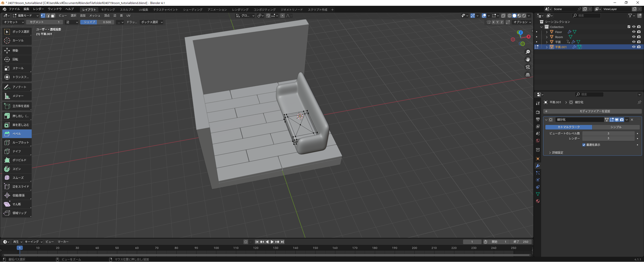
Task: Open the メッシュ menu
Action: 95,16
